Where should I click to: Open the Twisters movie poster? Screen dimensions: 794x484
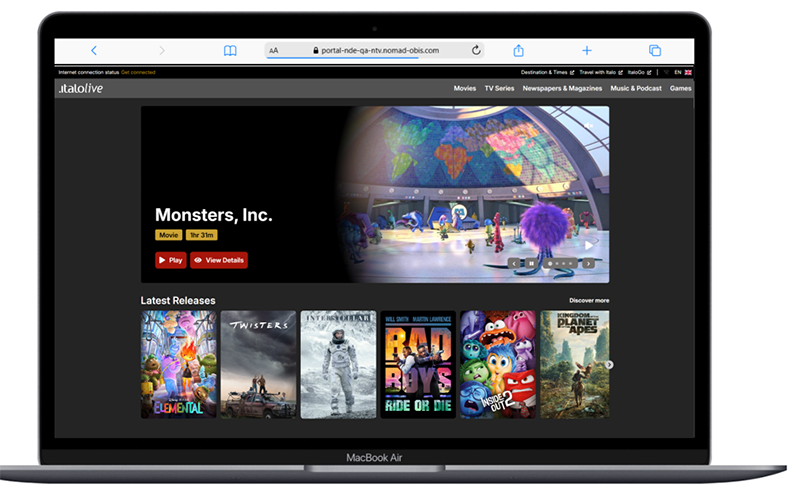coord(258,365)
